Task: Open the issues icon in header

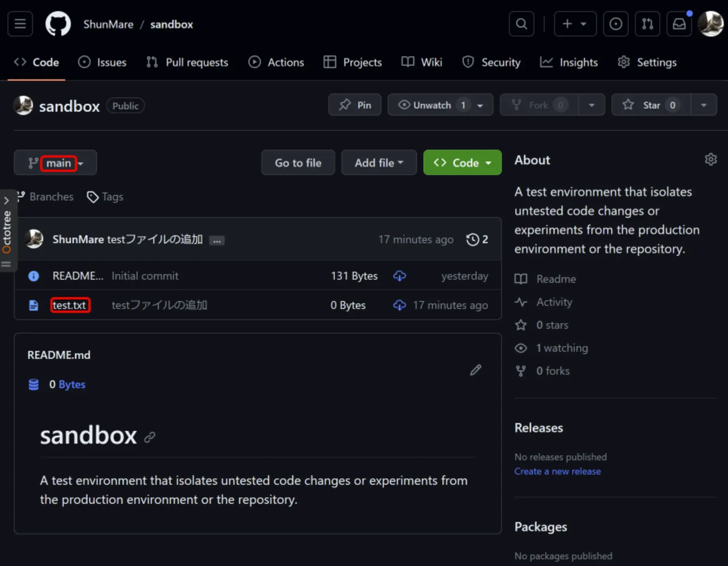Action: [616, 24]
